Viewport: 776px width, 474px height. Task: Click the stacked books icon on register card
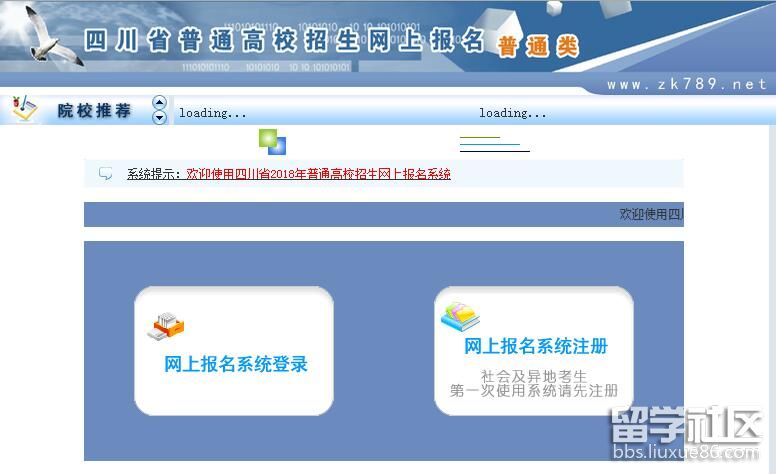pos(461,316)
